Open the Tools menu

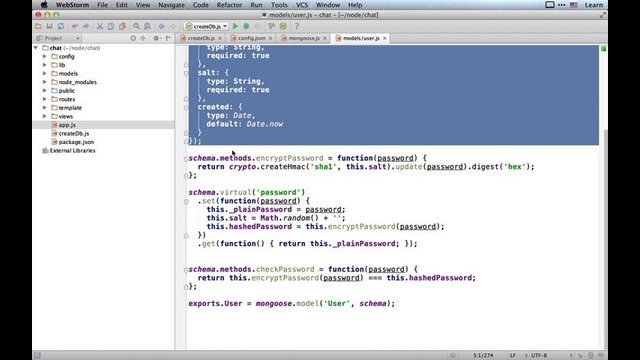279,5
